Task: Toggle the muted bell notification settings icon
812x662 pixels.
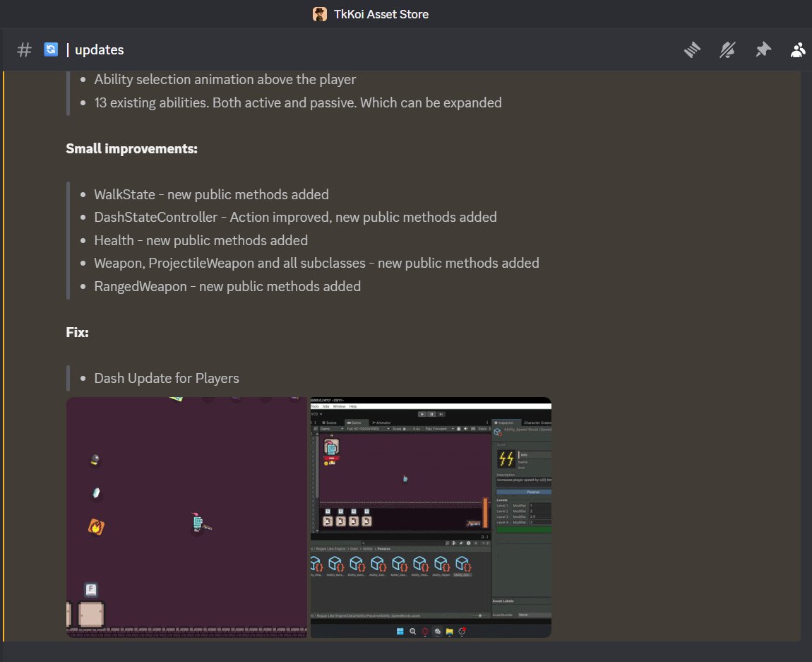Action: [x=727, y=49]
